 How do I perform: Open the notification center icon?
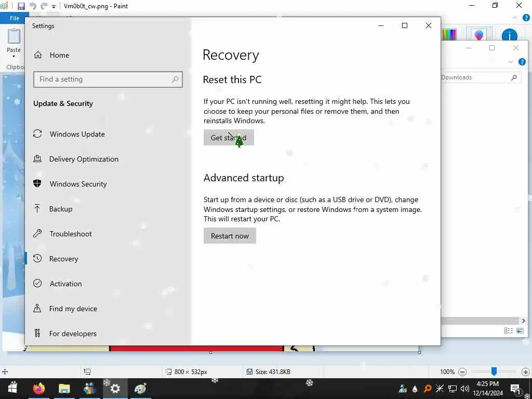(x=516, y=389)
